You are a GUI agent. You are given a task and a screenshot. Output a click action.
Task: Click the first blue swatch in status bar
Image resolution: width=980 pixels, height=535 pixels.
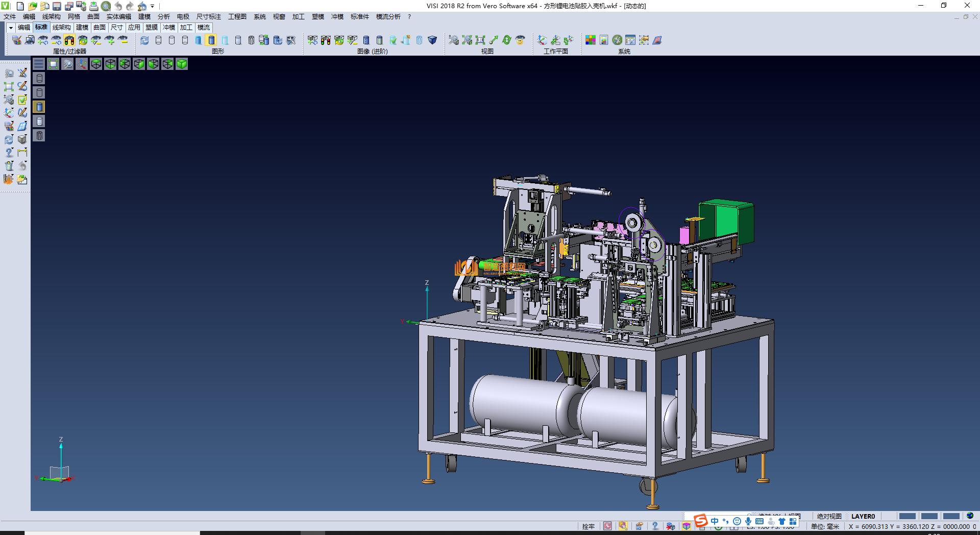pos(907,516)
